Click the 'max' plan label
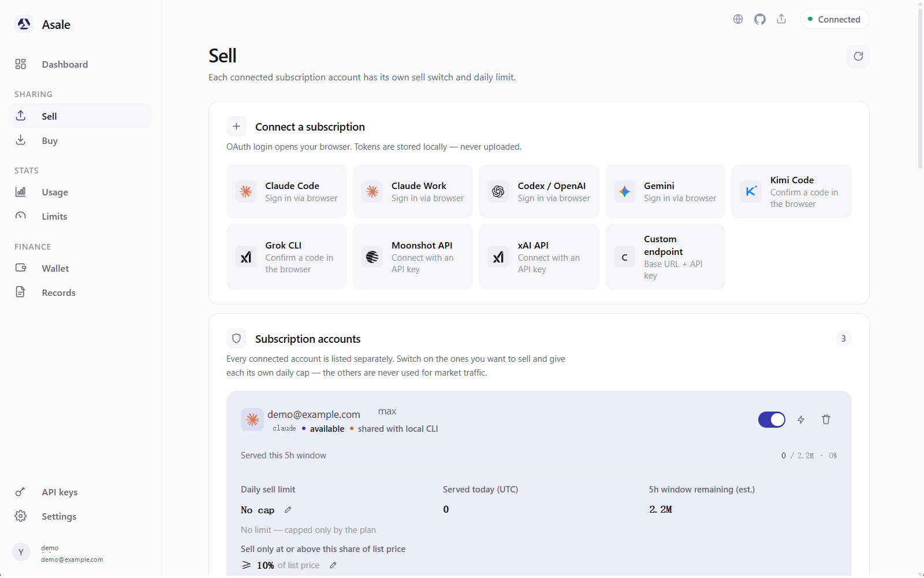The image size is (924, 578). [387, 412]
